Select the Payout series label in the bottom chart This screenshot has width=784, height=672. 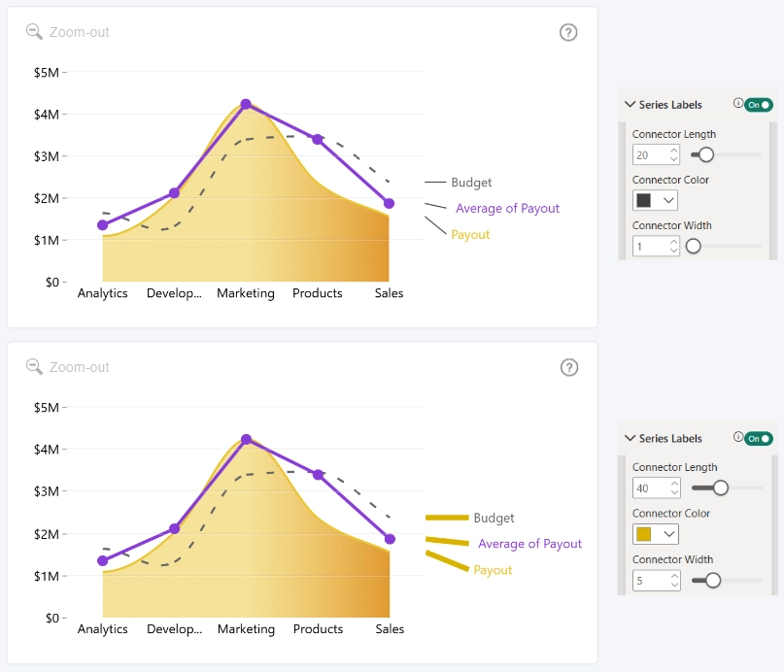tap(493, 570)
